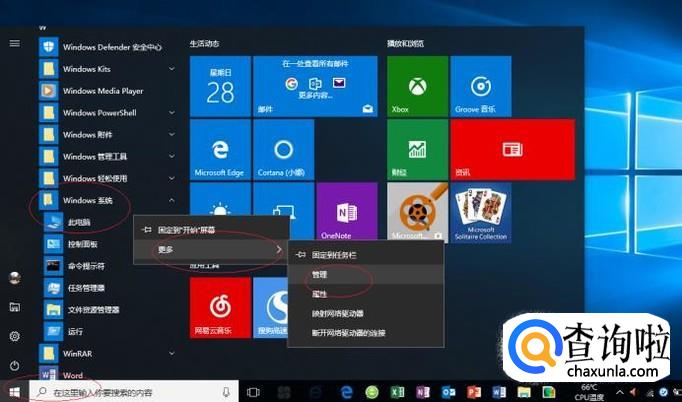The width and height of the screenshot is (682, 402).
Task: Expand the WinRAR folder
Action: (107, 353)
